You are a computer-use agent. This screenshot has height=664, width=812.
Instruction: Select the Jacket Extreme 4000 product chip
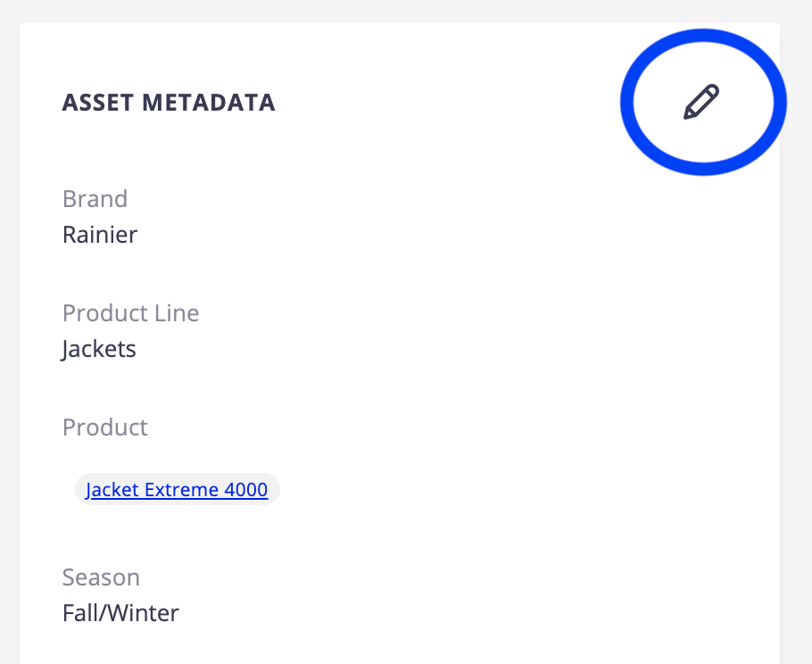pyautogui.click(x=177, y=489)
